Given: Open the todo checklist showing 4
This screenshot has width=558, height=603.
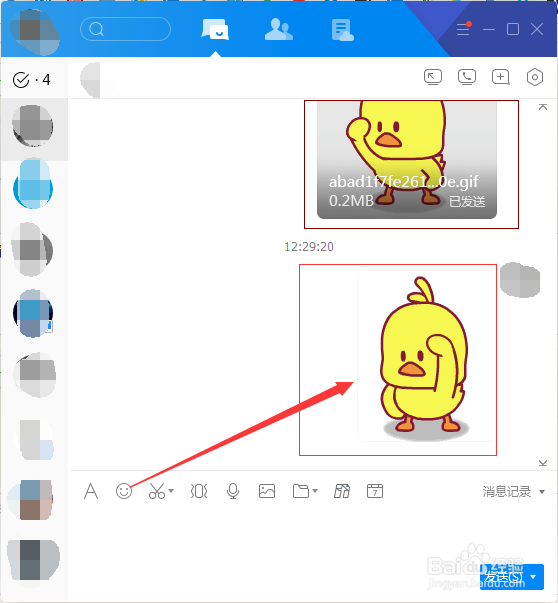Looking at the screenshot, I should pos(32,80).
